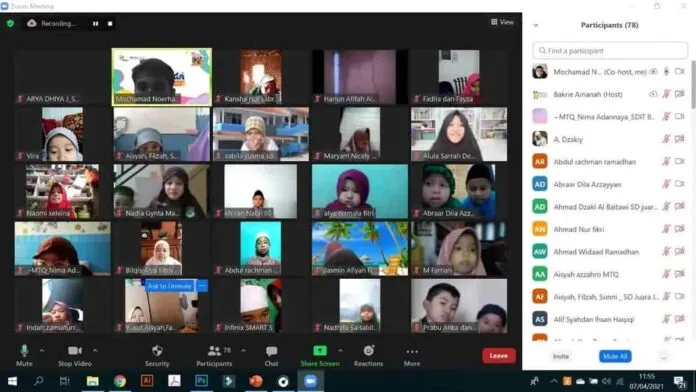Open Adobe Illustrator from taskbar
Image resolution: width=696 pixels, height=392 pixels.
click(147, 381)
